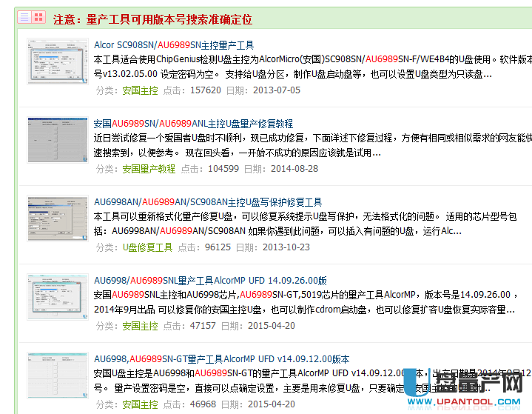Open AU6998/AU6989SNL量产工具AlcorMP UFD 14.09.26.00版 link
532x414 pixels.
click(x=211, y=281)
